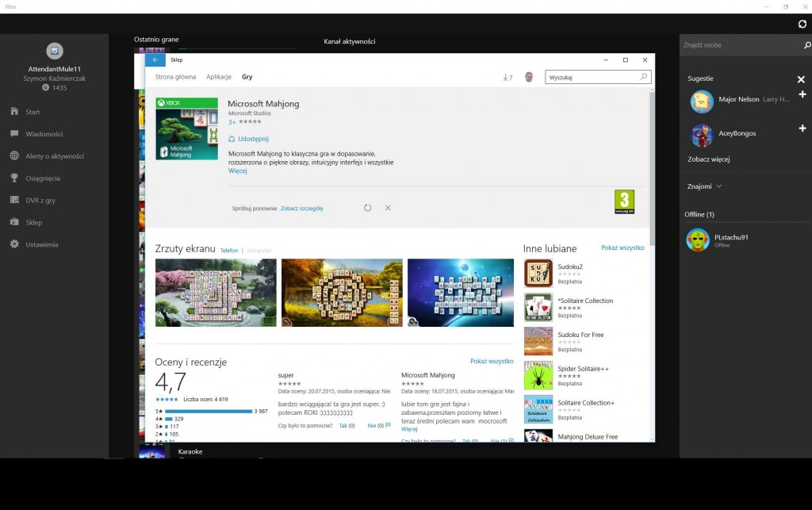This screenshot has height=510, width=812.
Task: Click the AttendantMule11 profile avatar
Action: coord(55,51)
